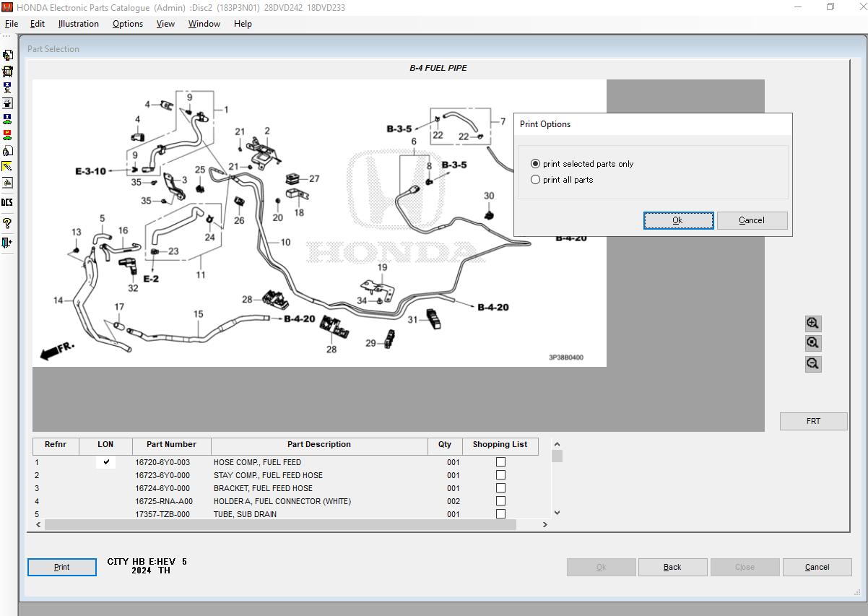Open the Options menu

tap(127, 23)
